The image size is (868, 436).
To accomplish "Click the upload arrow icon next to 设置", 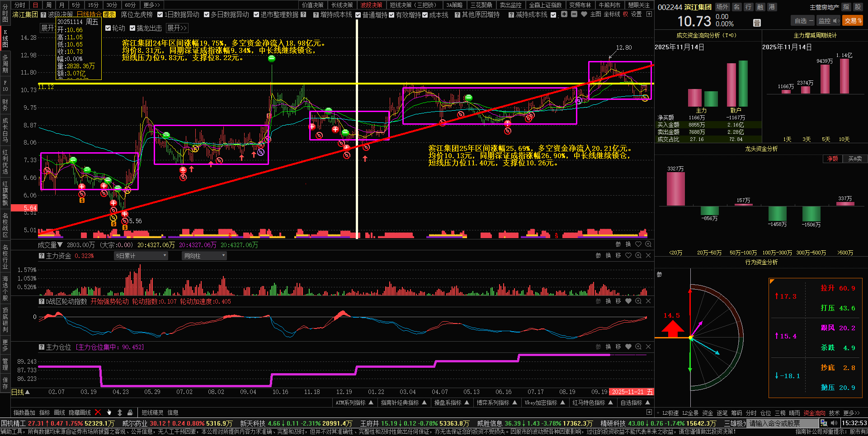I will (649, 14).
